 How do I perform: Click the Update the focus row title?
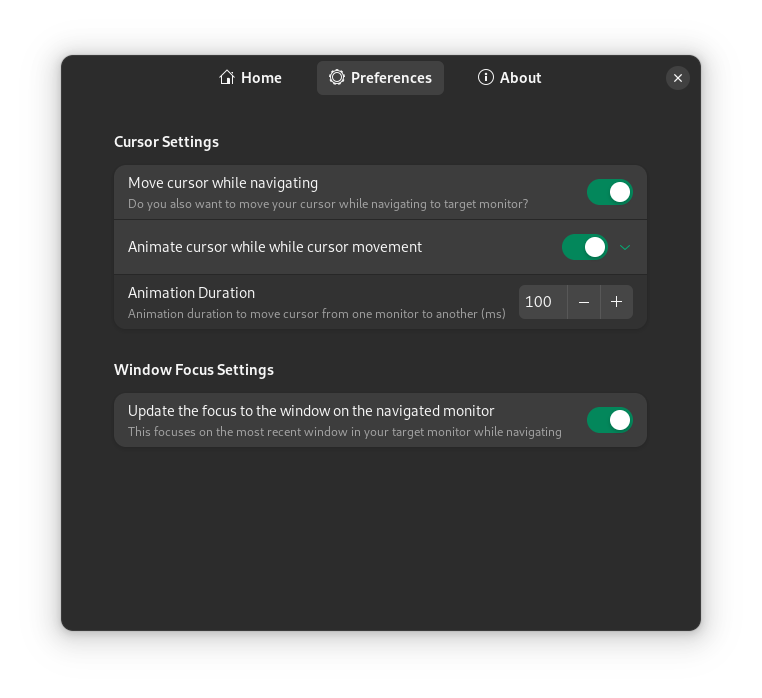[x=311, y=411]
